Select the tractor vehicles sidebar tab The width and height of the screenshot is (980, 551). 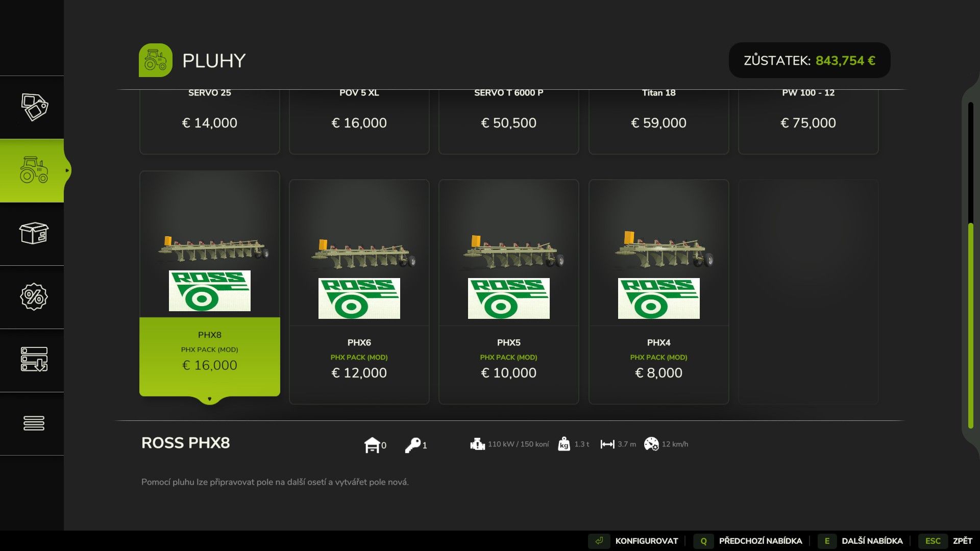(32, 170)
